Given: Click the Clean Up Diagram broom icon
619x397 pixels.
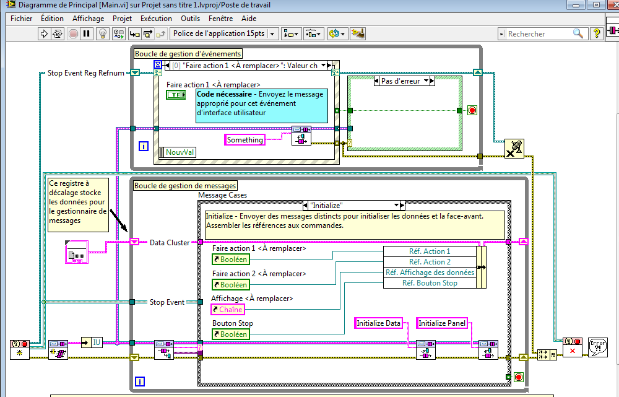Looking at the screenshot, I should 358,34.
